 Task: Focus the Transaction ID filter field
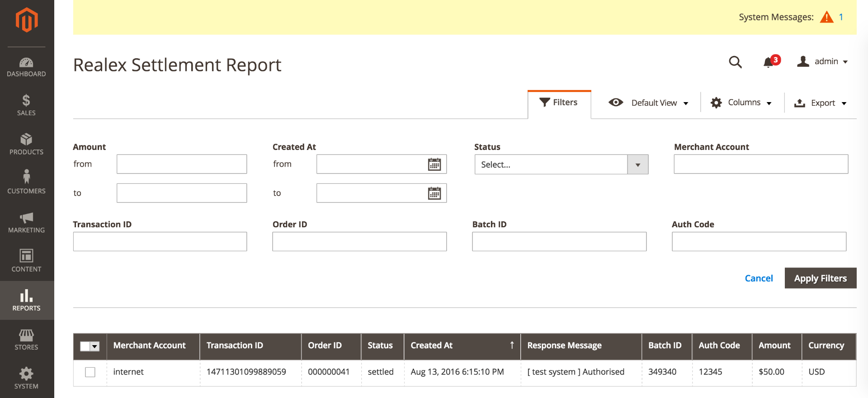[x=160, y=242]
